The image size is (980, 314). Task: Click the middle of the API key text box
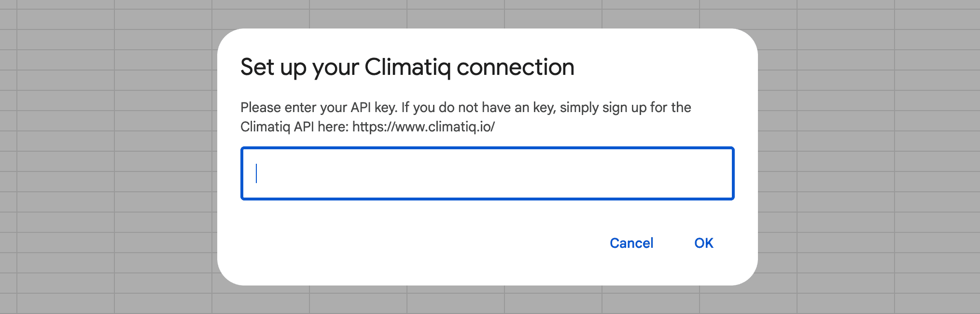point(487,173)
